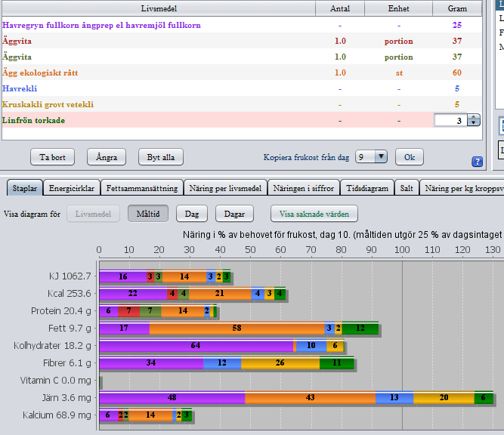Viewport: 504px width, 435px height.
Task: Click the Gram column header
Action: [457, 8]
